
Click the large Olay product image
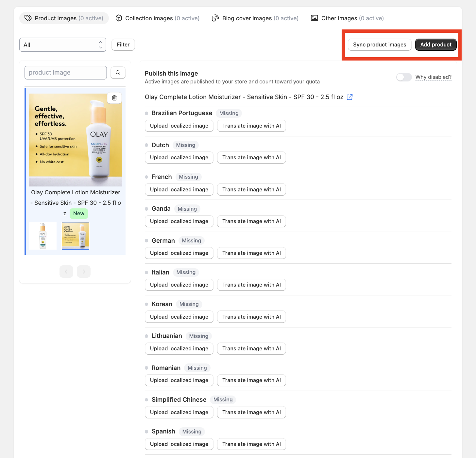point(76,140)
